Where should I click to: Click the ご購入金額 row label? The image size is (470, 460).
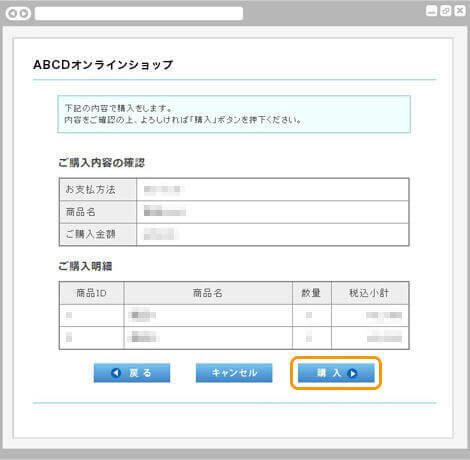click(90, 234)
